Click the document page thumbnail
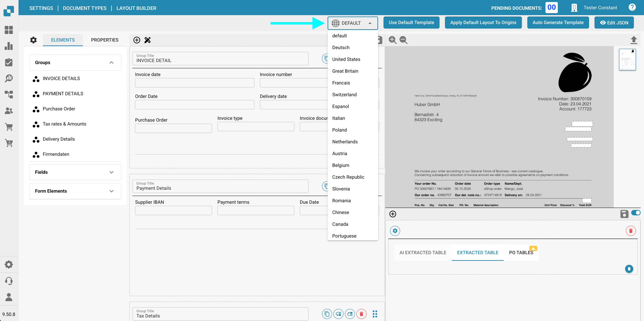 (x=627, y=60)
